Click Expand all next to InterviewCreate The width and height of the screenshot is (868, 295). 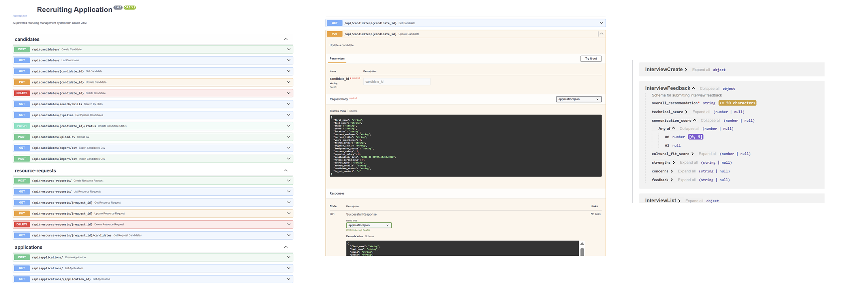coord(701,70)
